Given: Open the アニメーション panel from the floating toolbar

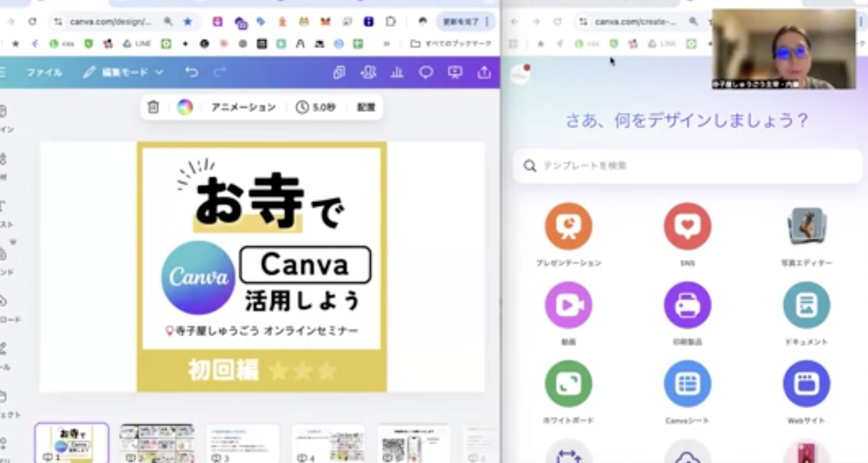Looking at the screenshot, I should click(244, 107).
